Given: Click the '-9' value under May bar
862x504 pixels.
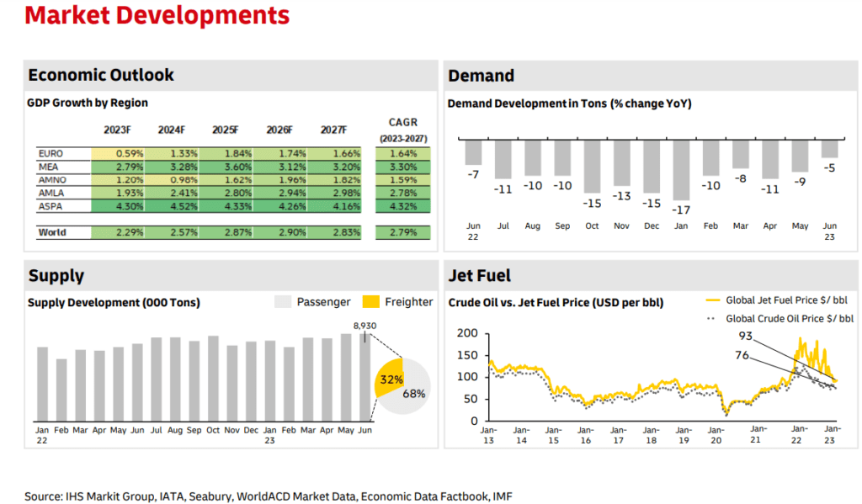Looking at the screenshot, I should coord(800,182).
